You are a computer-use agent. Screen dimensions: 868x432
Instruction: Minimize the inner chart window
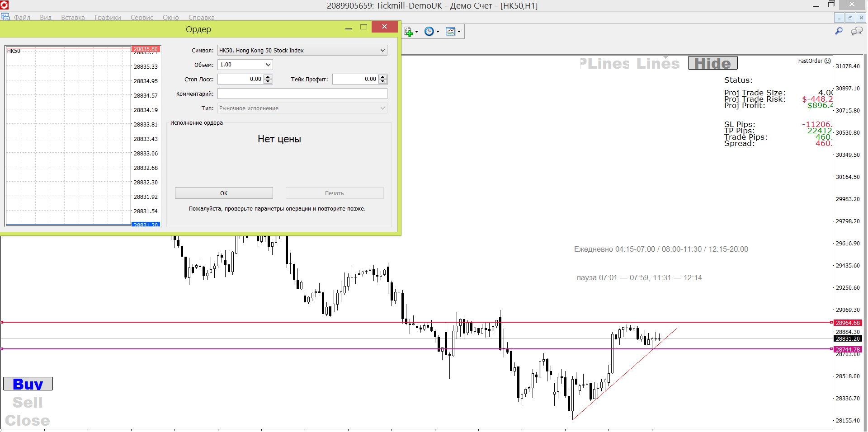pos(839,18)
